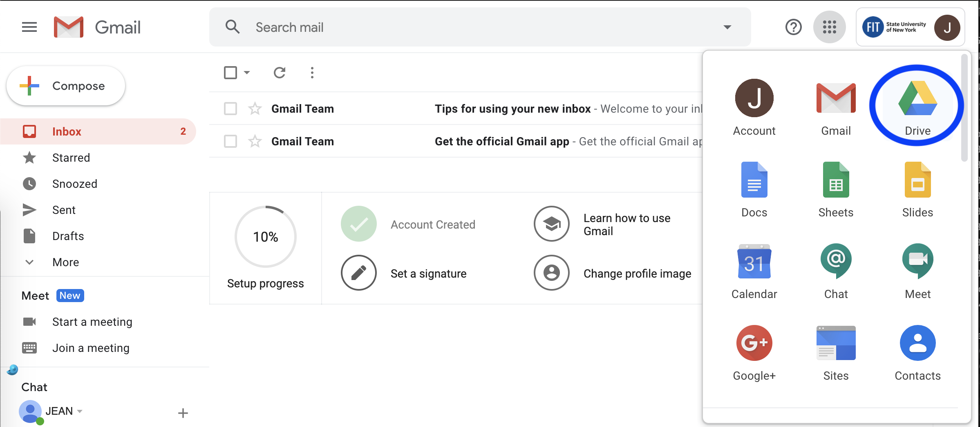Go to the Starred folder
Viewport: 980px width, 427px height.
[x=98, y=158]
